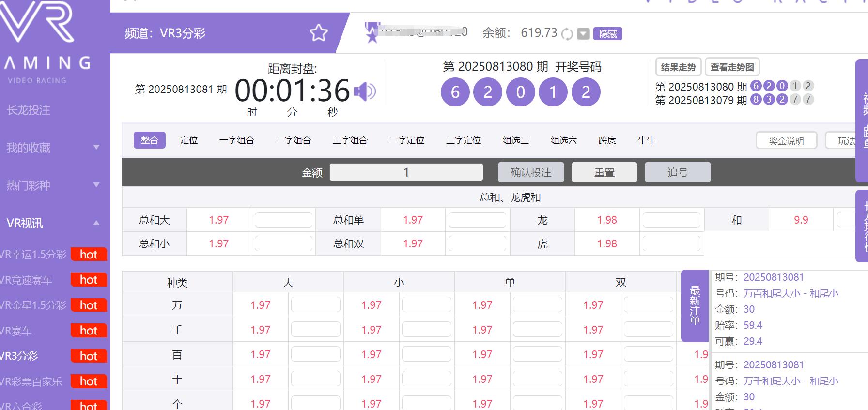Click the 确认投注 button

tap(531, 172)
